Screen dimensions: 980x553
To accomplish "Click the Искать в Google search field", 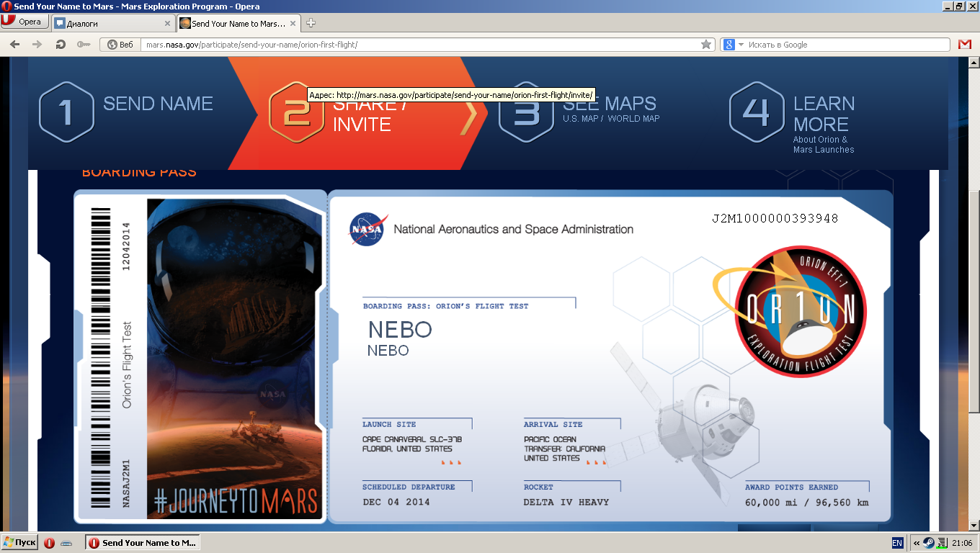I will 848,45.
